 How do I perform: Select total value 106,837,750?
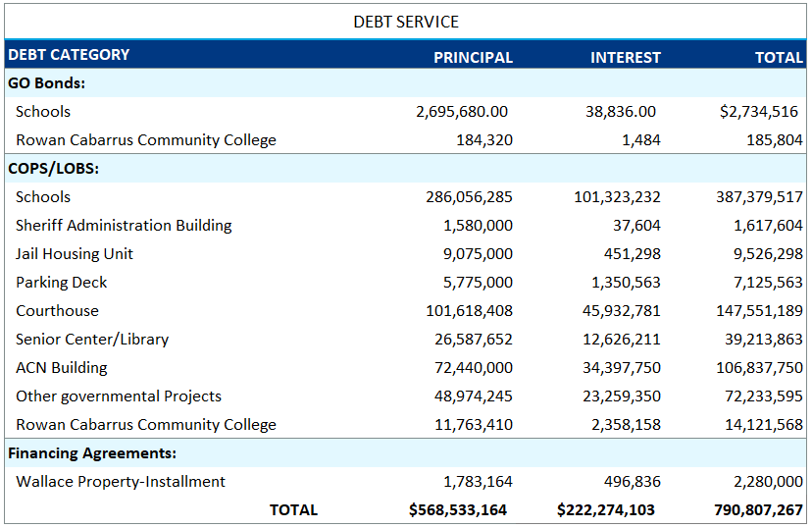(760, 368)
